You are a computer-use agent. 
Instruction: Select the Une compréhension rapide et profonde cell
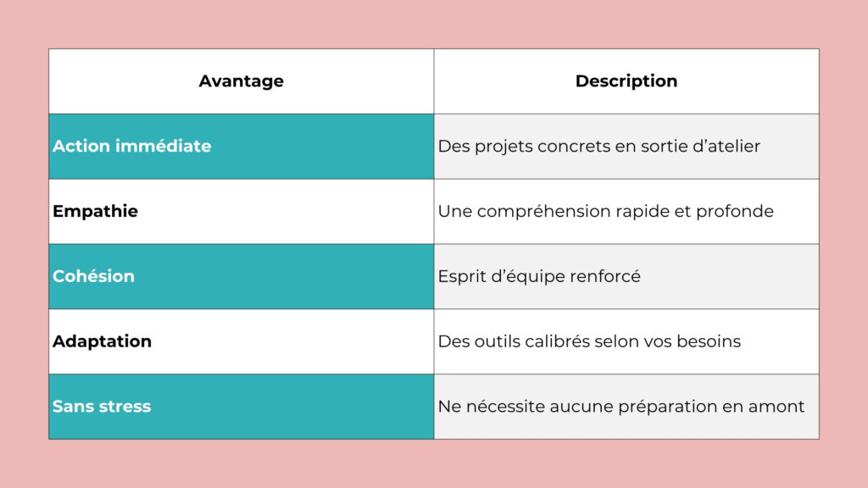(605, 212)
